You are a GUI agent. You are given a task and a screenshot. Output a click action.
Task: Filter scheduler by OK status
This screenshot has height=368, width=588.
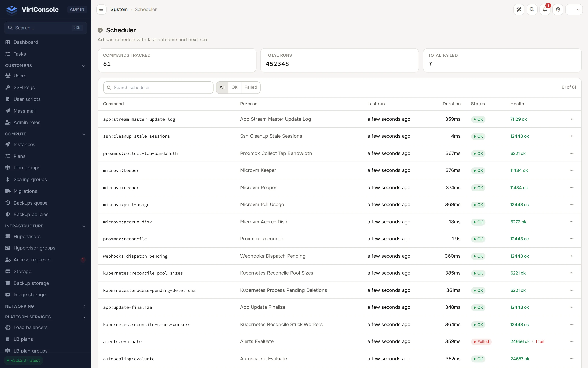coord(234,87)
